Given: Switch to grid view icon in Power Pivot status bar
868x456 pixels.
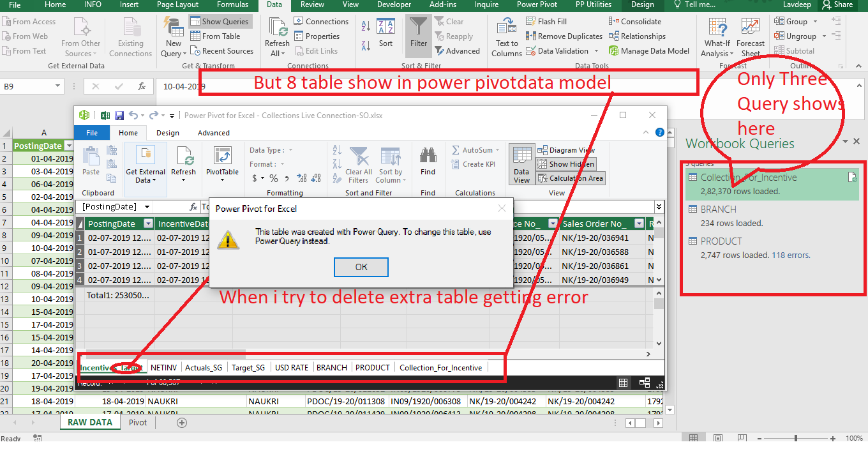Looking at the screenshot, I should point(624,383).
